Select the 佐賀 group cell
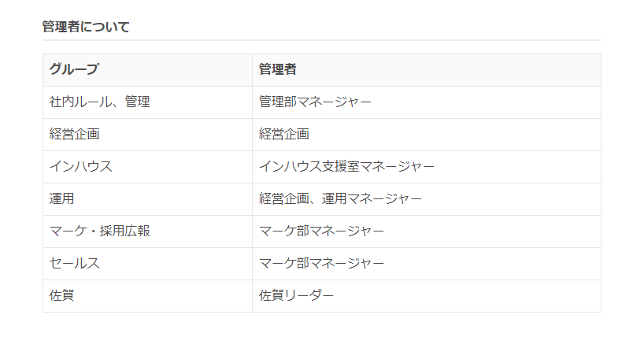 click(x=147, y=296)
